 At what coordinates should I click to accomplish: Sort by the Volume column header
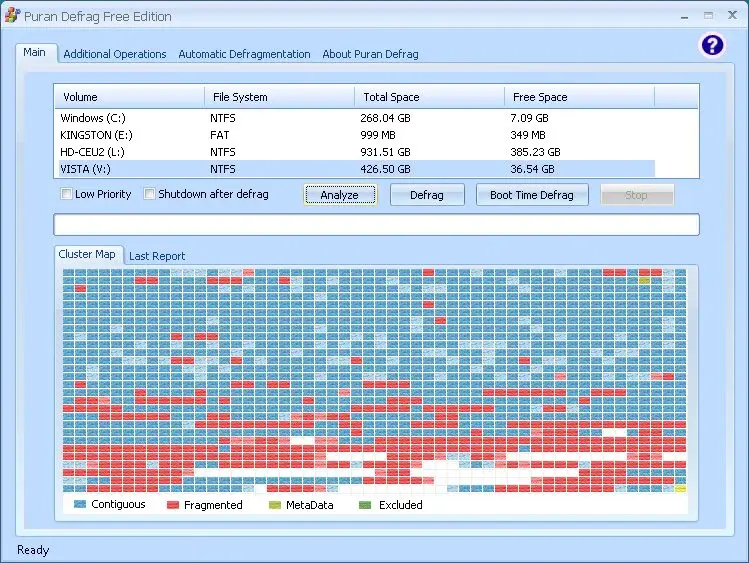point(129,97)
